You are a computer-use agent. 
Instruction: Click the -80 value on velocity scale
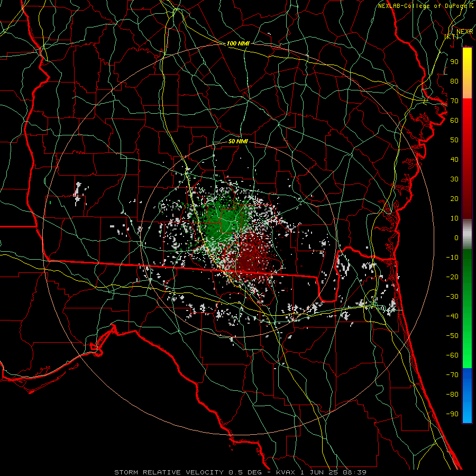pos(452,395)
